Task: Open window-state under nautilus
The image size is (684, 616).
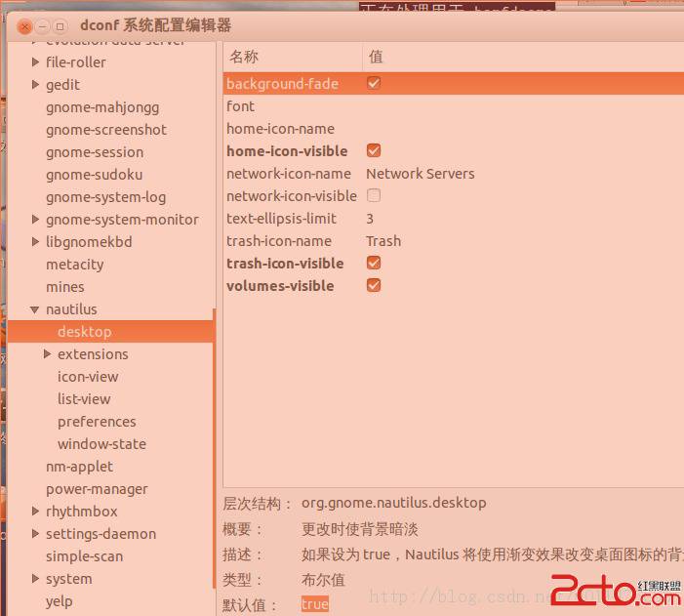Action: coord(101,444)
